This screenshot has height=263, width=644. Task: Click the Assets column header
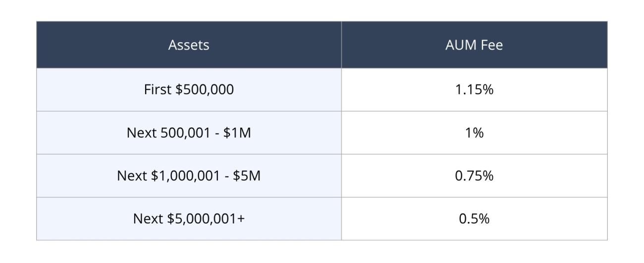tap(189, 45)
